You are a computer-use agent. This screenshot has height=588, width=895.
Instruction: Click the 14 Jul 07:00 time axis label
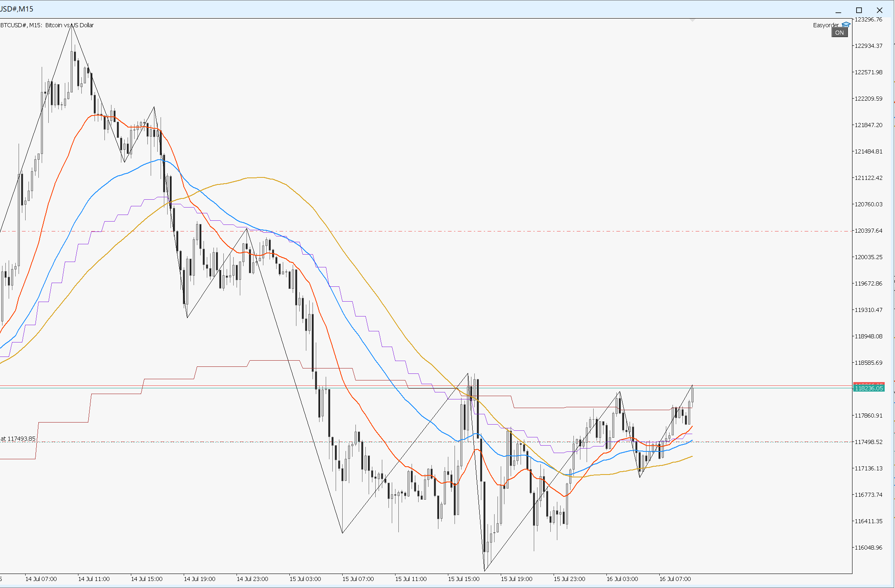tap(41, 579)
